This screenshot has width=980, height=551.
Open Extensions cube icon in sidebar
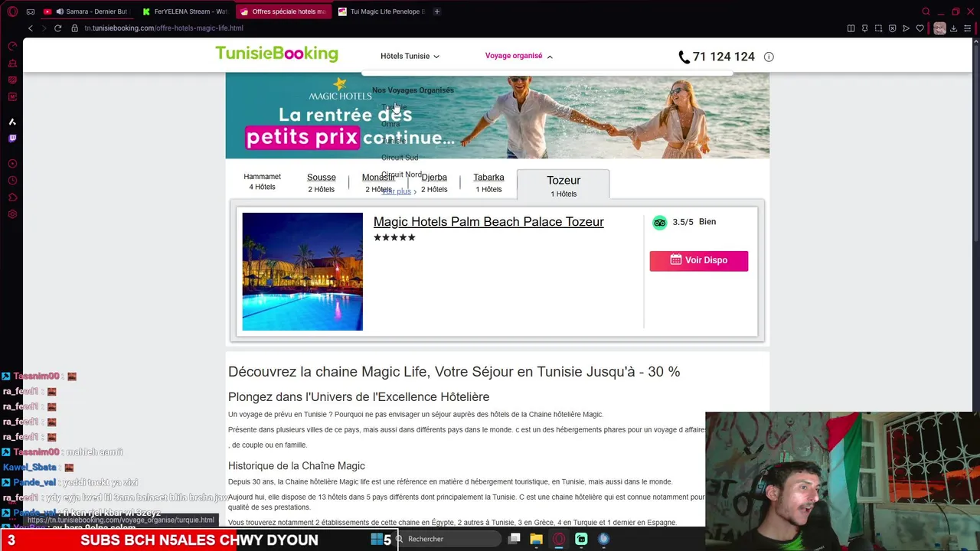coord(12,197)
